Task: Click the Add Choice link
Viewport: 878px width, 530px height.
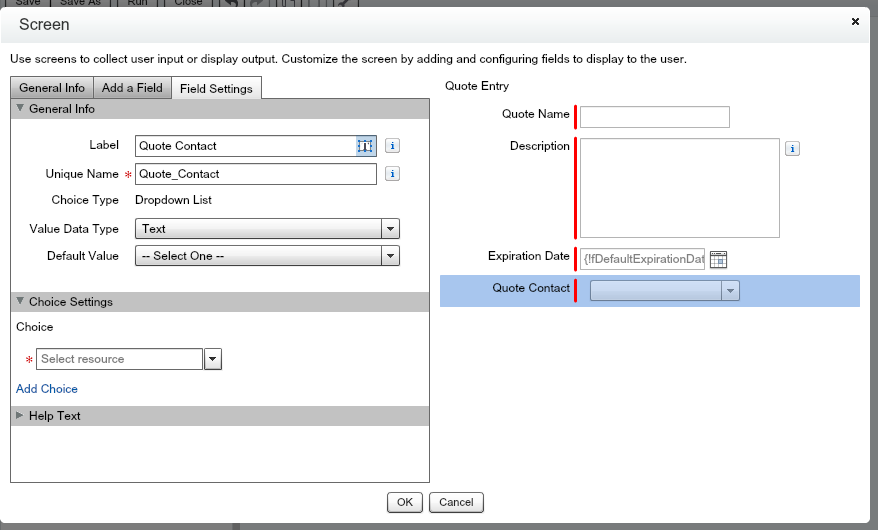Action: (x=47, y=389)
